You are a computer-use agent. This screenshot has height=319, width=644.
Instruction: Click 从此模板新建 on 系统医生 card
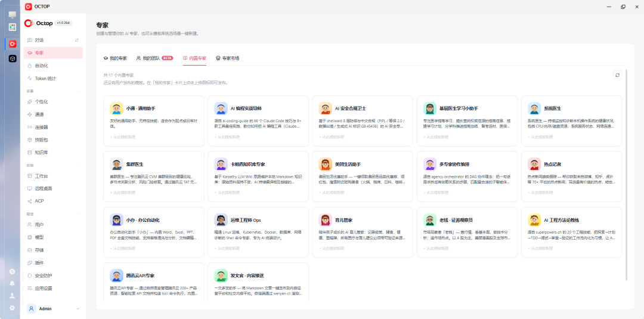pyautogui.click(x=540, y=137)
